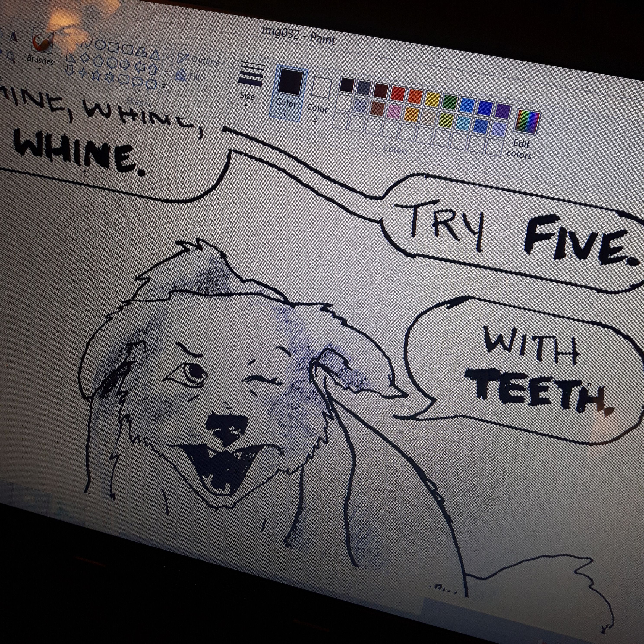644x644 pixels.
Task: Select the Up arrow shape
Action: 153,70
